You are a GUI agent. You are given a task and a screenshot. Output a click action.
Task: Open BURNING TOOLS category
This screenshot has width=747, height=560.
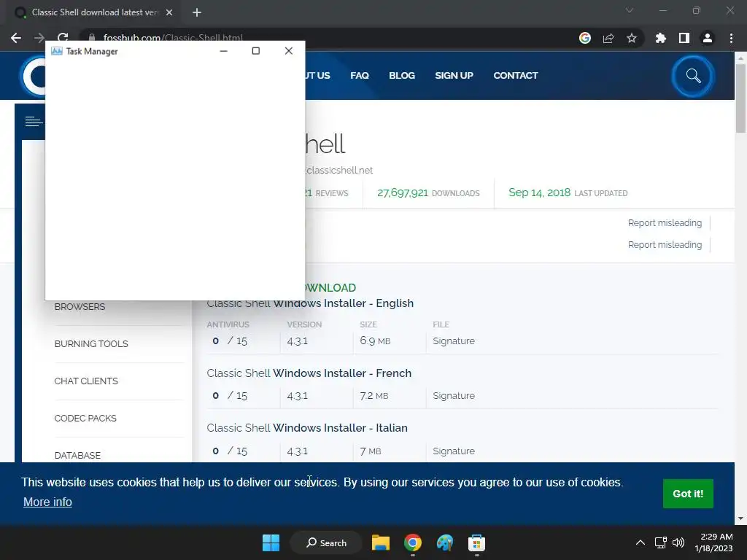click(x=91, y=344)
